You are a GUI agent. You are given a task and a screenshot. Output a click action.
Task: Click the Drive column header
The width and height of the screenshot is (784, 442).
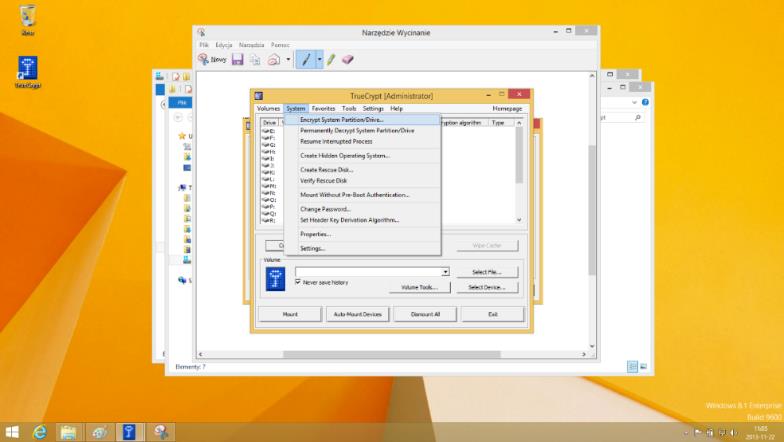[x=270, y=122]
